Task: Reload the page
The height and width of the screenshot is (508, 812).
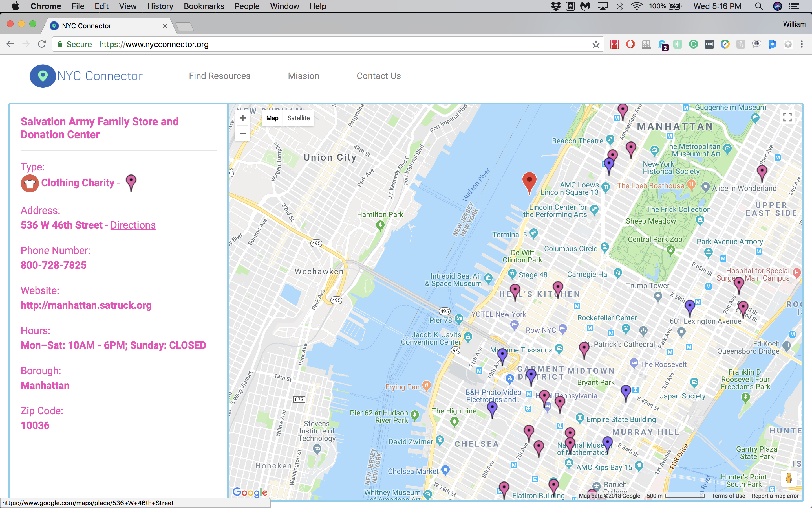Action: 42,44
